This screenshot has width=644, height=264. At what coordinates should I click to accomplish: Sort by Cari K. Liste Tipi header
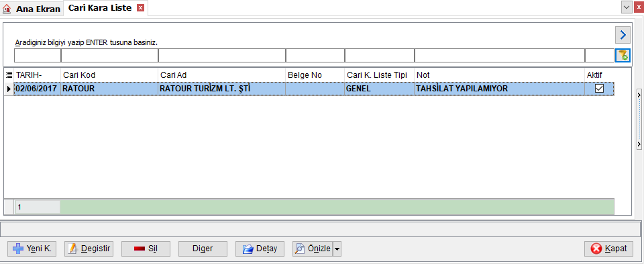pyautogui.click(x=380, y=75)
